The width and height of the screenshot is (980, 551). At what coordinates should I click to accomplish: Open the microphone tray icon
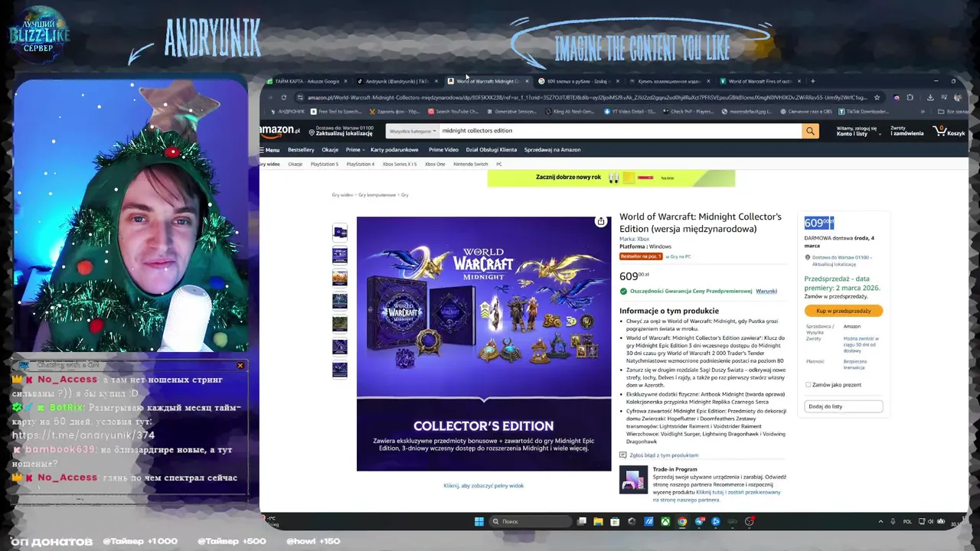(893, 521)
